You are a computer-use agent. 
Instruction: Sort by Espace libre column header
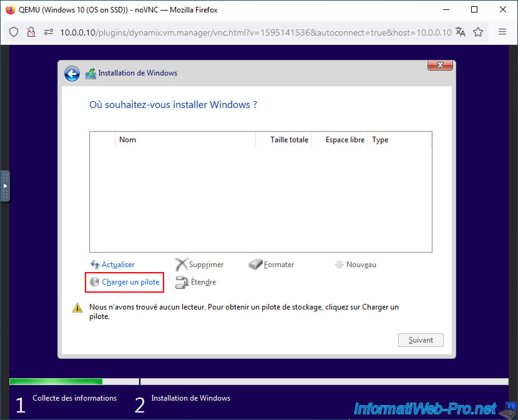(x=340, y=140)
